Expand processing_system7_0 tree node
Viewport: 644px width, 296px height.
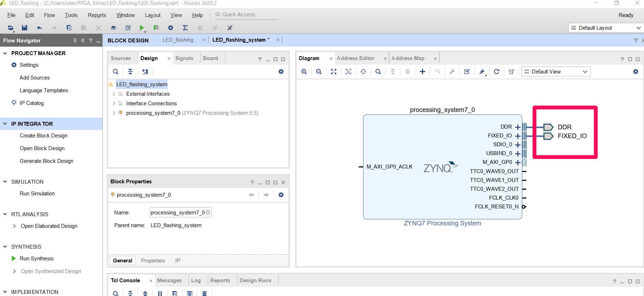coord(114,113)
